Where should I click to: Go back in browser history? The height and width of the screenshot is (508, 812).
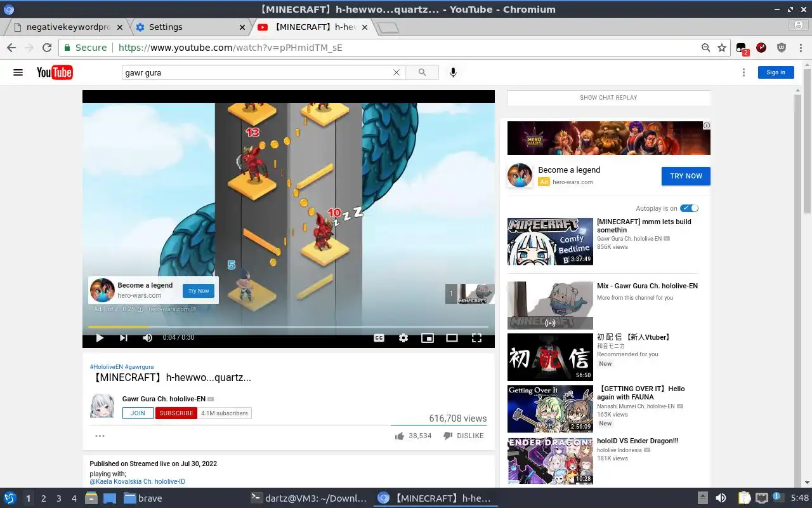point(11,48)
